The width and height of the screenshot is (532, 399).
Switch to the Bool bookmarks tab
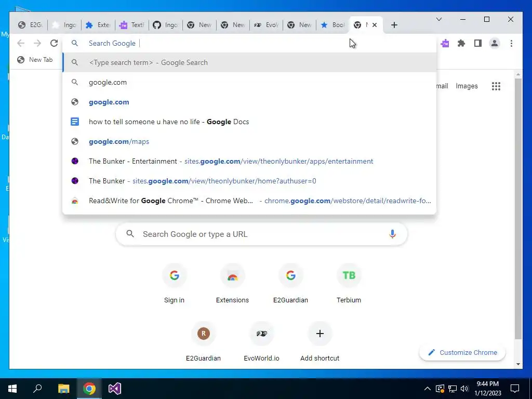(x=333, y=25)
